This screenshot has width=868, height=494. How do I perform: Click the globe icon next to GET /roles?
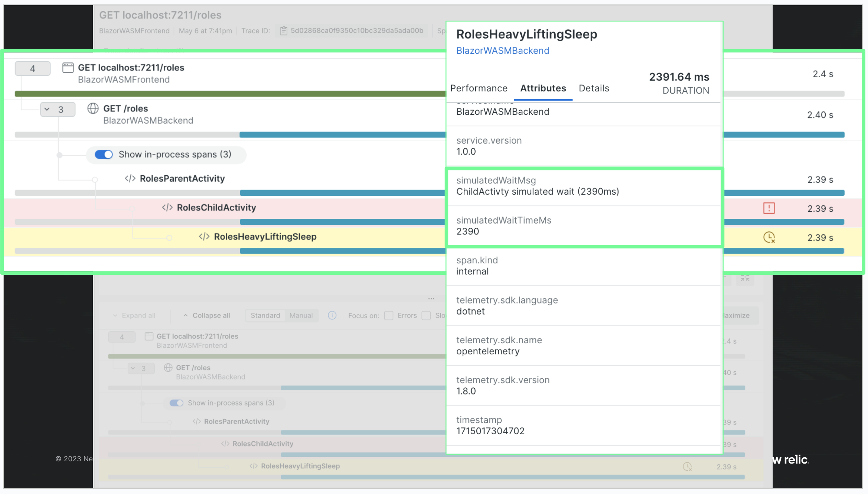point(93,108)
